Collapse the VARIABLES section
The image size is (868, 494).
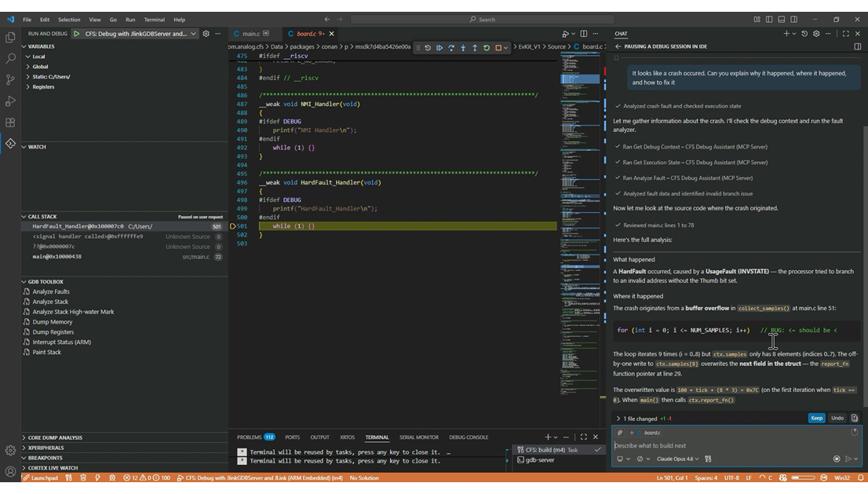pos(125,46)
